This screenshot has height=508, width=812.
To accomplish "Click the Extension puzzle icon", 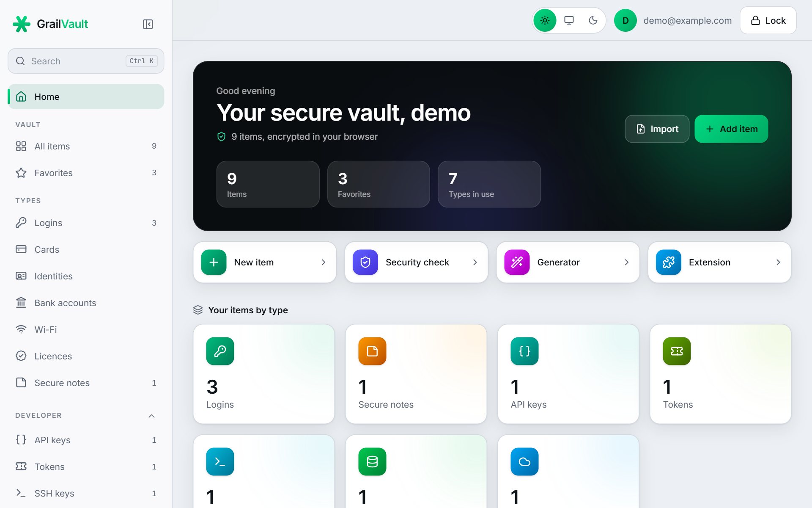I will (x=669, y=262).
